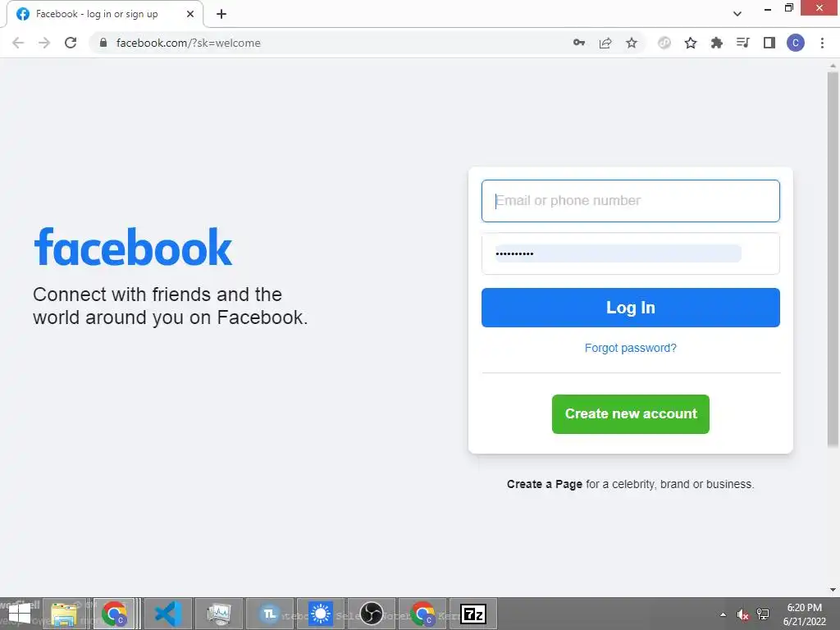Image resolution: width=840 pixels, height=630 pixels.
Task: Bookmark this page with the address bar star
Action: [x=632, y=43]
